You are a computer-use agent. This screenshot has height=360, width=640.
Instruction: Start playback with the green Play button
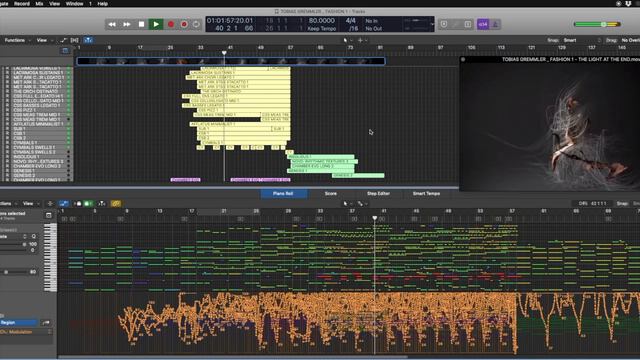(156, 24)
